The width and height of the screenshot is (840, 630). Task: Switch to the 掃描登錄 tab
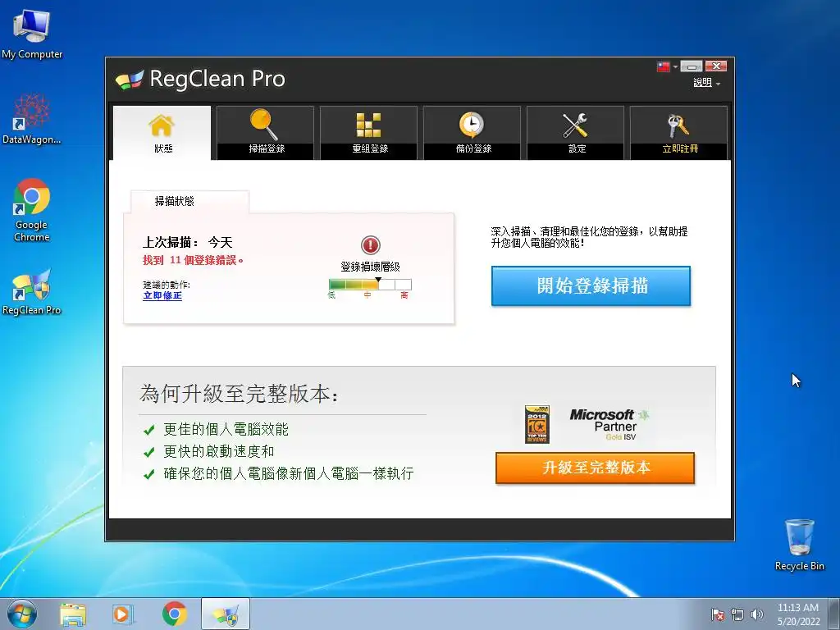click(x=265, y=132)
